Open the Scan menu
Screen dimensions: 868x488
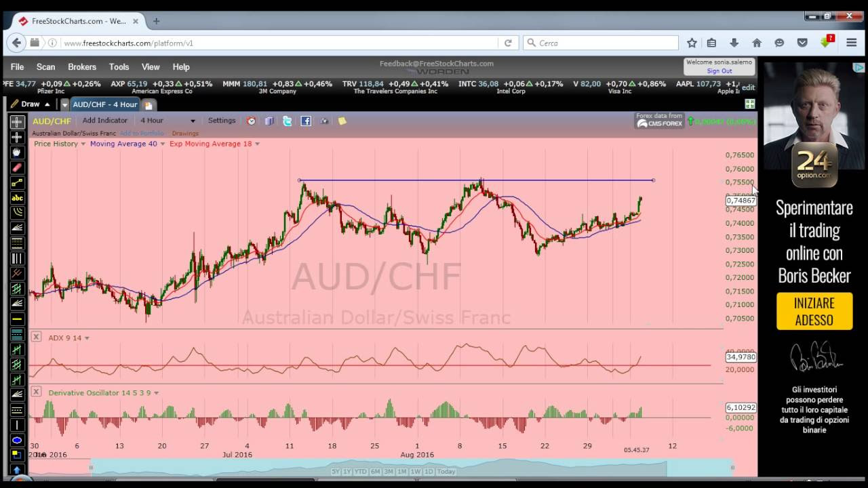45,67
